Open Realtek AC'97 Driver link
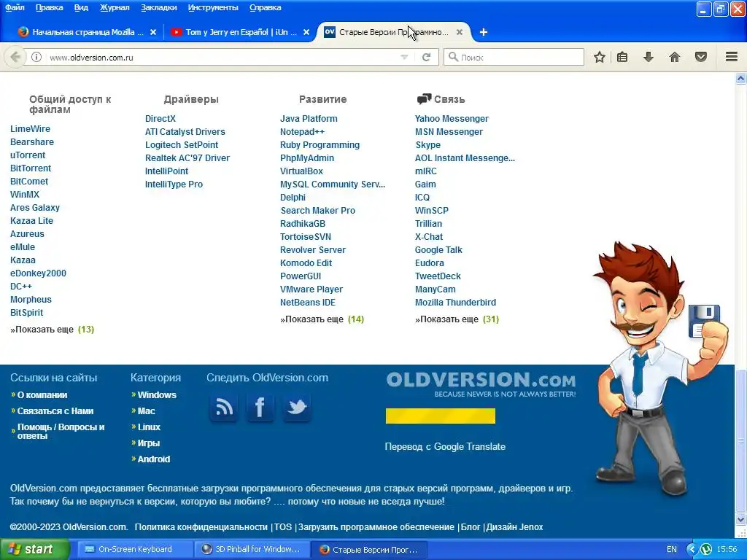This screenshot has width=747, height=560. click(187, 158)
